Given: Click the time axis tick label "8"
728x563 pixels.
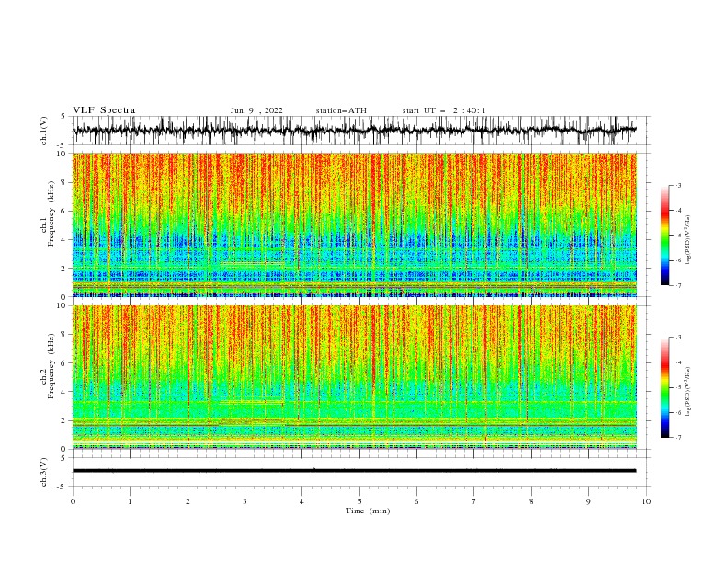Looking at the screenshot, I should coord(531,501).
